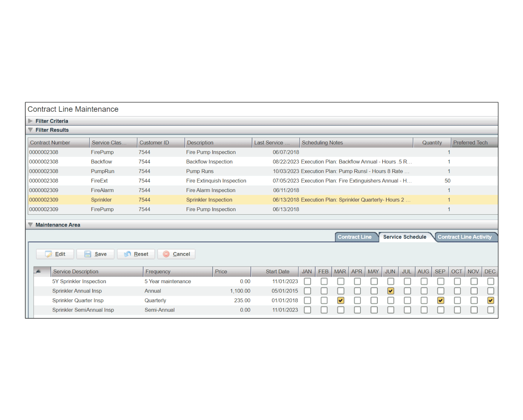Expand the Filter Criteria section
The height and width of the screenshot is (420, 523).
pyautogui.click(x=30, y=121)
